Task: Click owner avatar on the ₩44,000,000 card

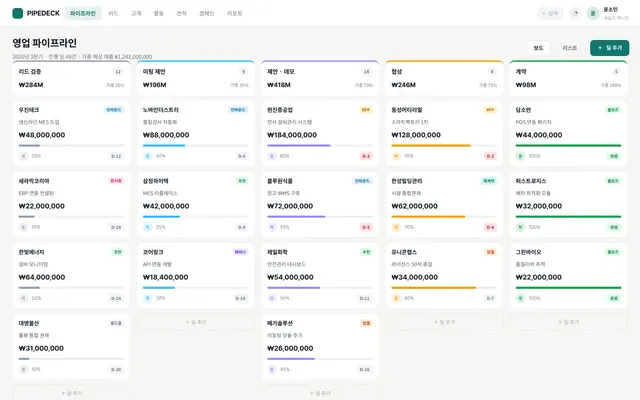Action: pyautogui.click(x=520, y=156)
